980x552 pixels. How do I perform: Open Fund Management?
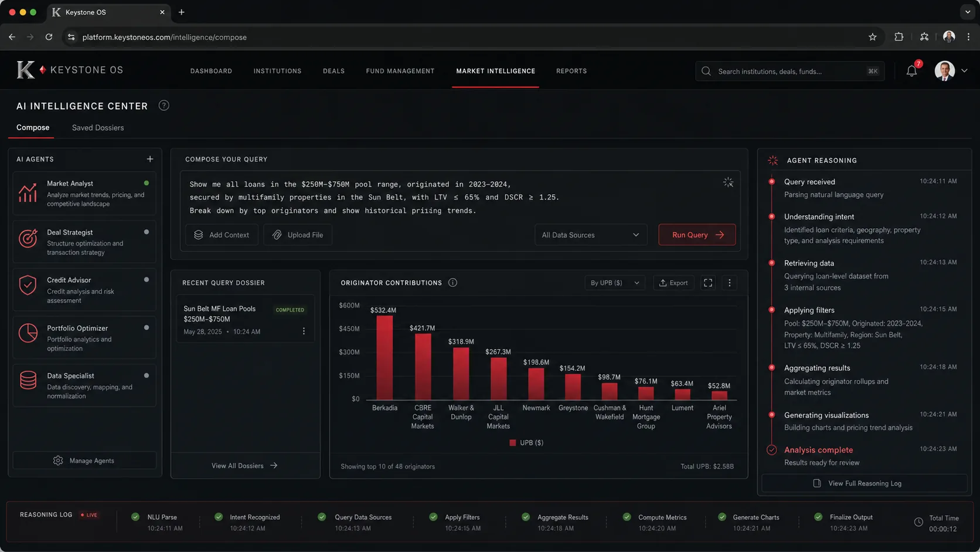(x=400, y=71)
